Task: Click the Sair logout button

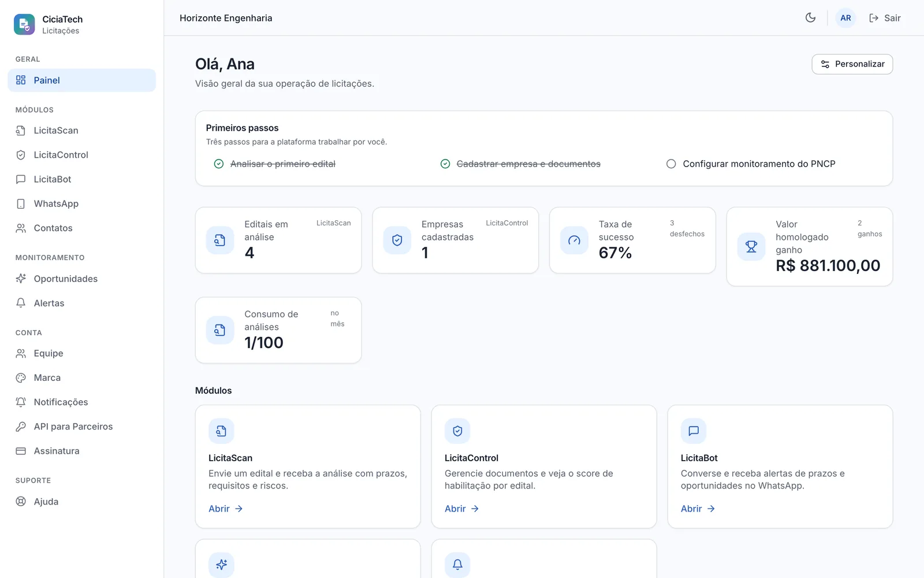Action: (885, 18)
